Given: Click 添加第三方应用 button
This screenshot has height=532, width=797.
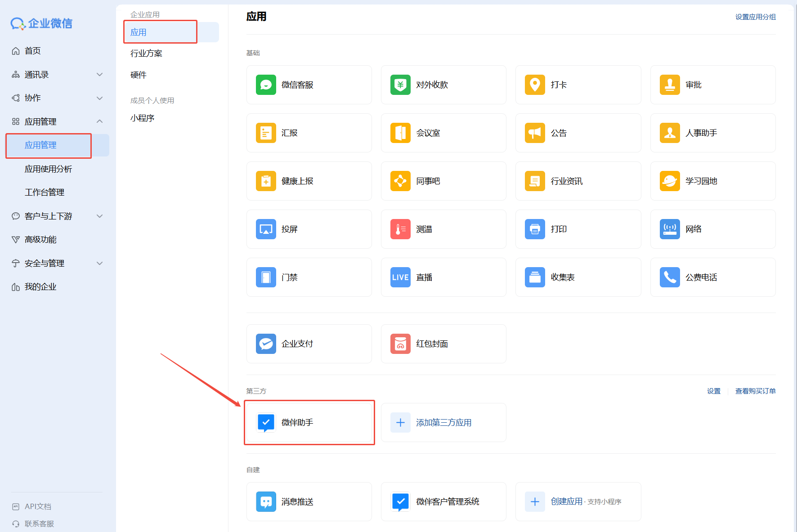Looking at the screenshot, I should coord(443,423).
